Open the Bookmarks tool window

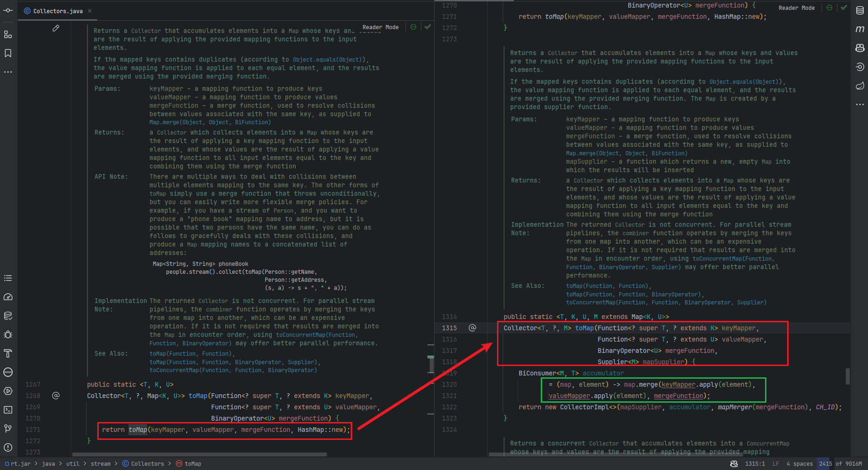(8, 53)
